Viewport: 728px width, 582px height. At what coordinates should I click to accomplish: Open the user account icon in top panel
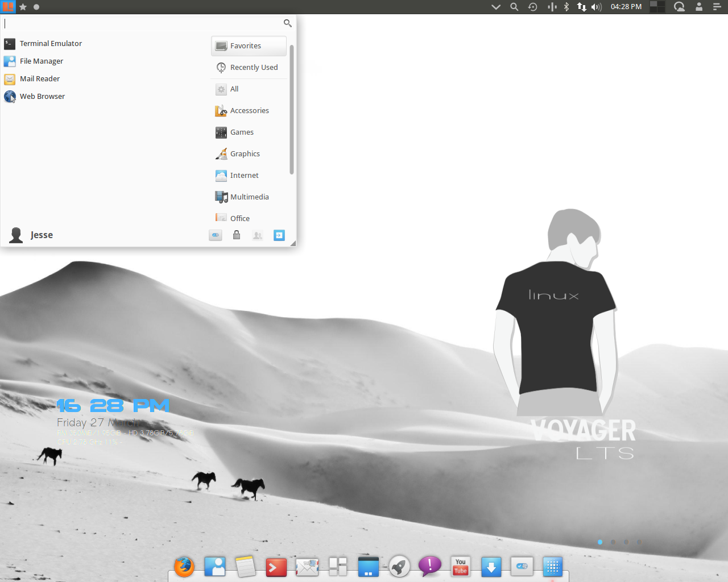[x=699, y=7]
